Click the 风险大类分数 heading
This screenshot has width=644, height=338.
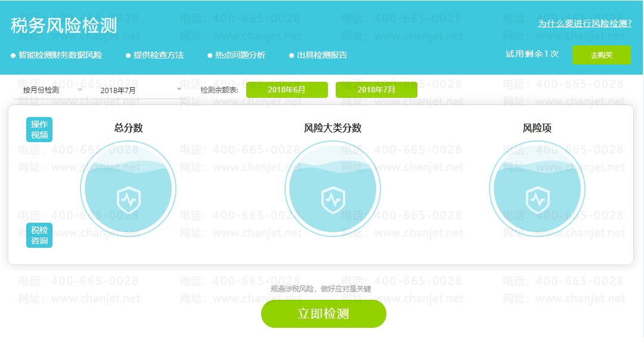click(333, 128)
